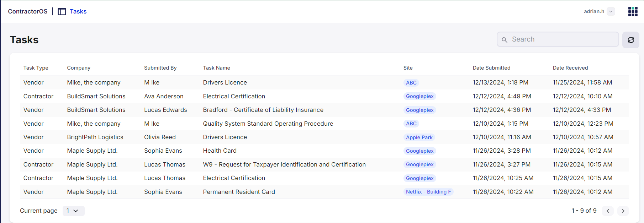Click the search magnifier icon
The image size is (644, 223).
504,40
